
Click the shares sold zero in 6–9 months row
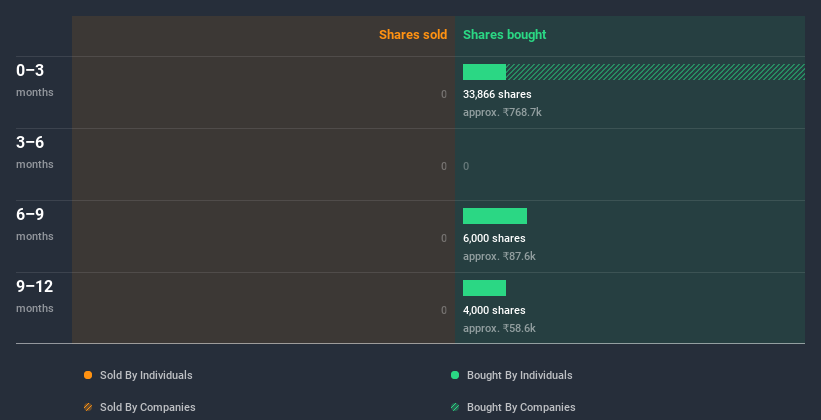tap(444, 238)
